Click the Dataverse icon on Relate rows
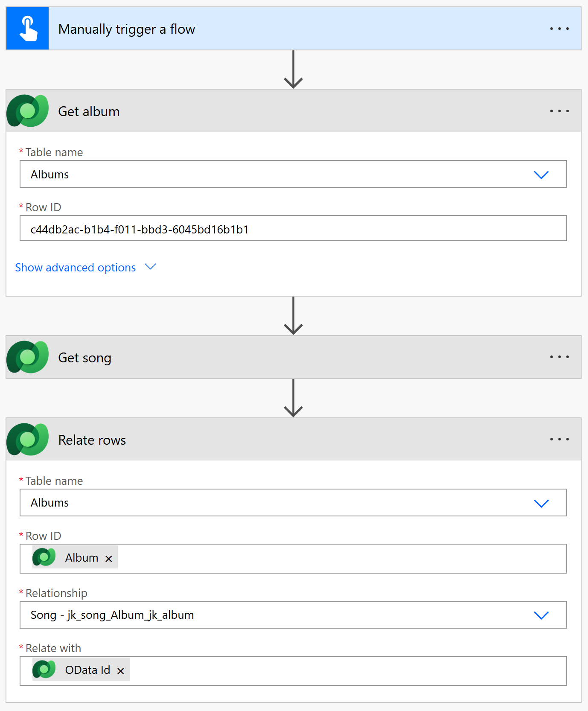588x711 pixels. [x=28, y=440]
